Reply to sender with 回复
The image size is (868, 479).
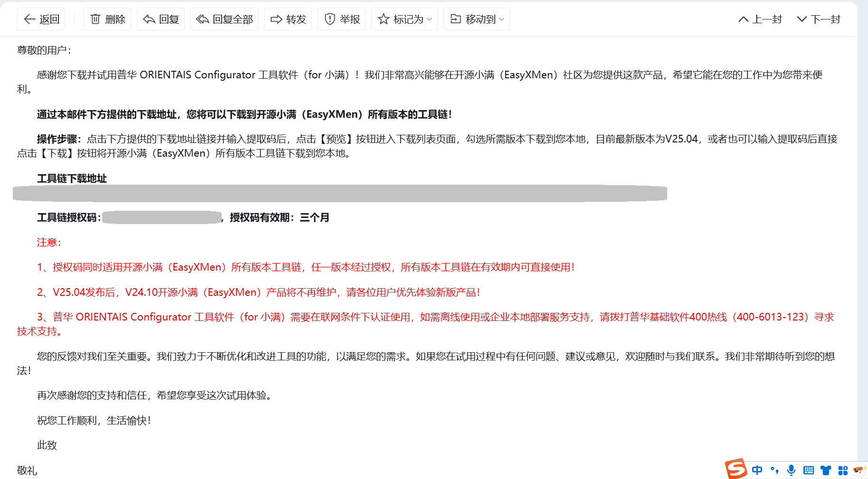pyautogui.click(x=161, y=19)
